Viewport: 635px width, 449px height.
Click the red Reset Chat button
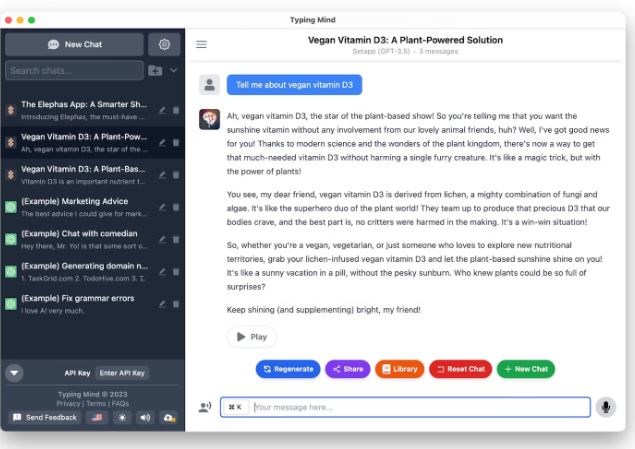[460, 369]
